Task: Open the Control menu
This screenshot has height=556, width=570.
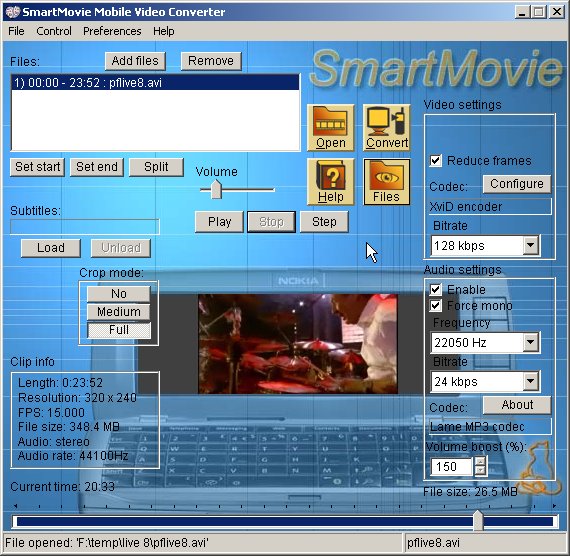Action: [54, 31]
